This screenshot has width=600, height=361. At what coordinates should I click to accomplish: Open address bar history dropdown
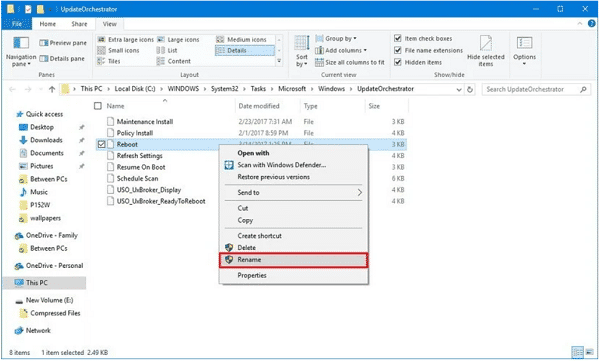[x=459, y=90]
